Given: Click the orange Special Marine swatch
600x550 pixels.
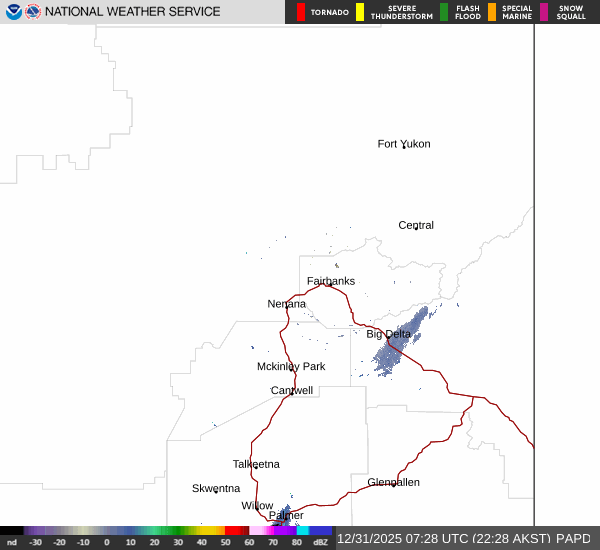Looking at the screenshot, I should click(492, 12).
